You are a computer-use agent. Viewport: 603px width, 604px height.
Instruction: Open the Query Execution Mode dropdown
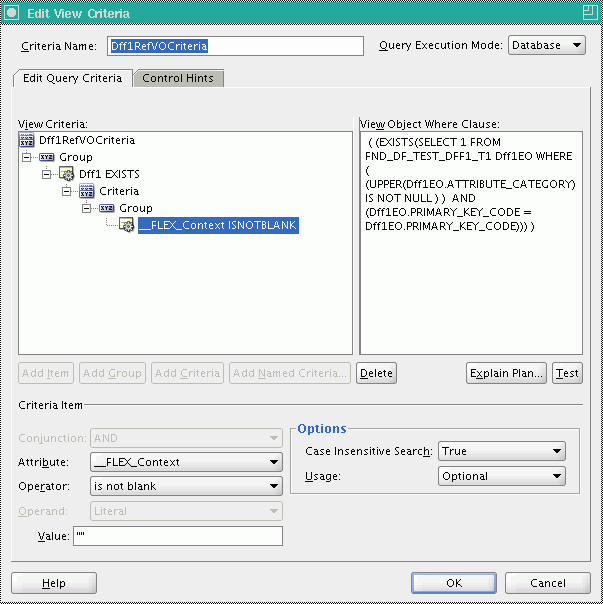click(547, 45)
